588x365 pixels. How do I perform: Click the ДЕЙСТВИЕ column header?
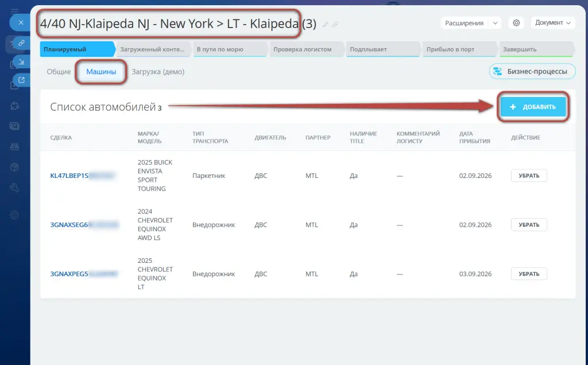point(525,138)
